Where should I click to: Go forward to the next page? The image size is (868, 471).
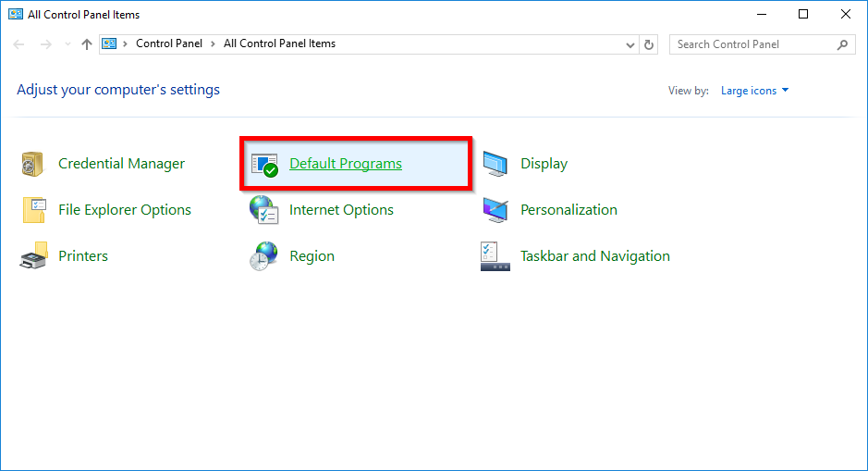(x=46, y=44)
